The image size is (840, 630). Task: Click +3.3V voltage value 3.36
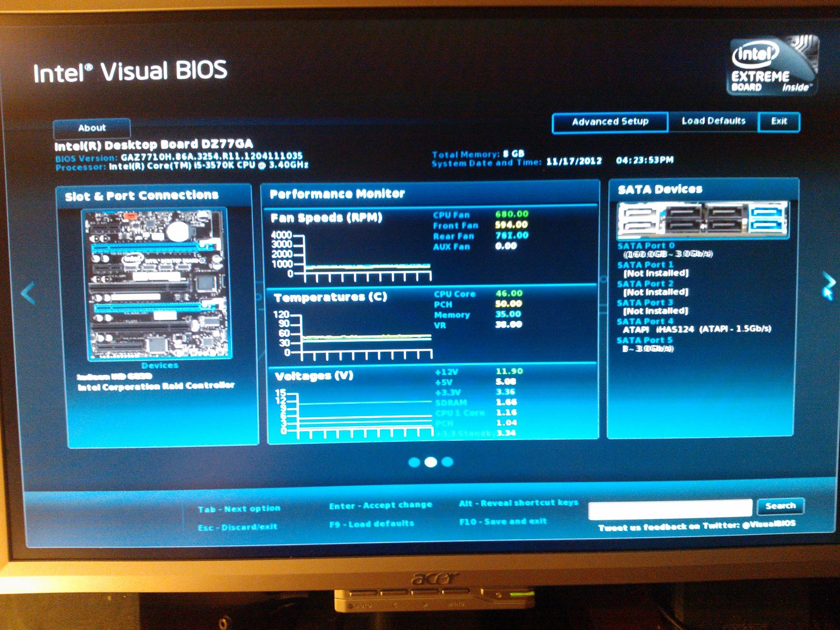click(505, 392)
